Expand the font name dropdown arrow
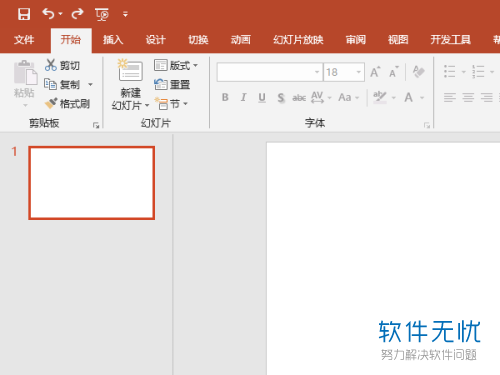The width and height of the screenshot is (500, 375). pyautogui.click(x=317, y=72)
